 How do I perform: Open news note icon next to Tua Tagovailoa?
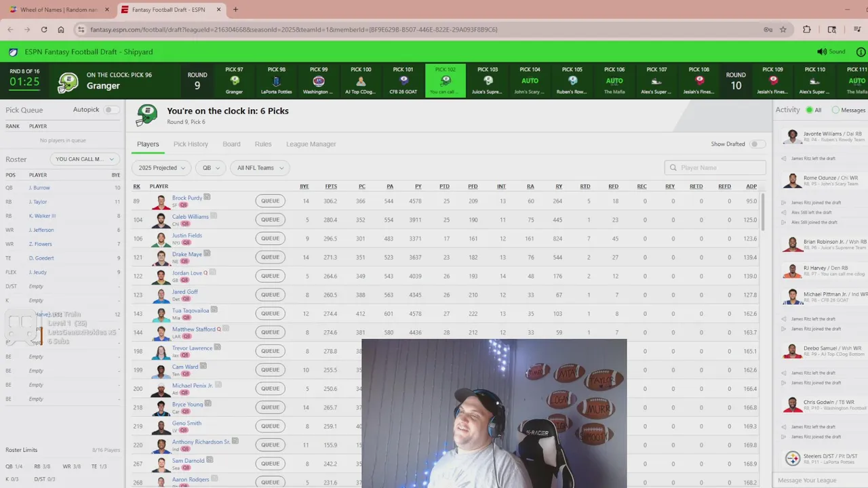(x=214, y=310)
